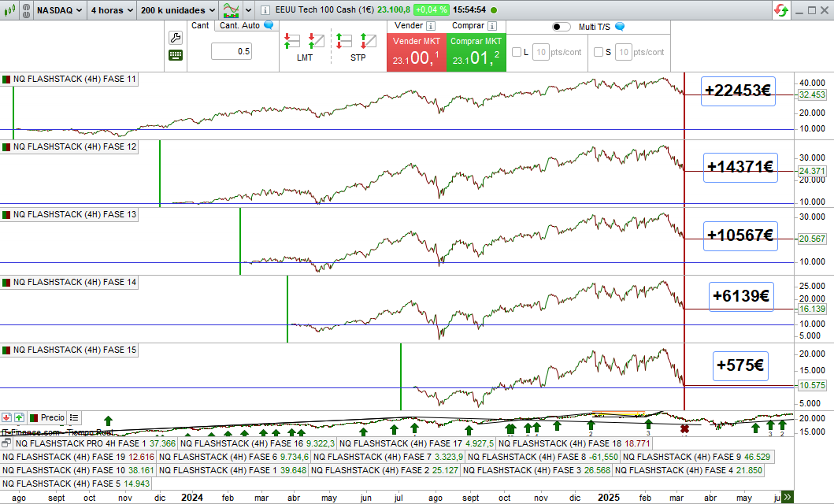
Task: Open the 4 horas timeframe dropdown
Action: click(111, 10)
